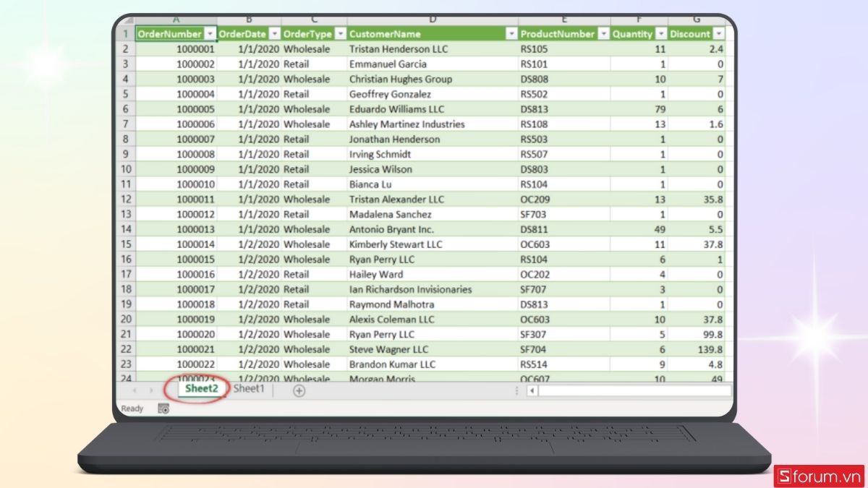Select order number cell 1000020
The width and height of the screenshot is (868, 488).
[x=176, y=334]
